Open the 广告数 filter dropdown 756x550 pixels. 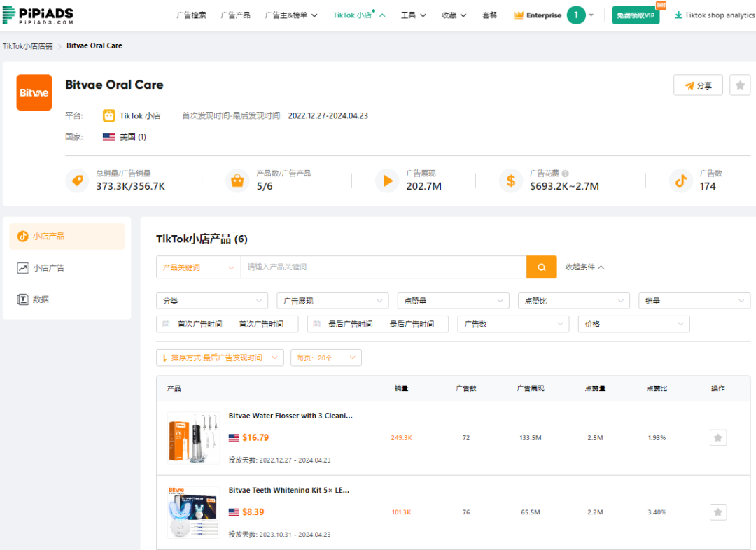513,324
